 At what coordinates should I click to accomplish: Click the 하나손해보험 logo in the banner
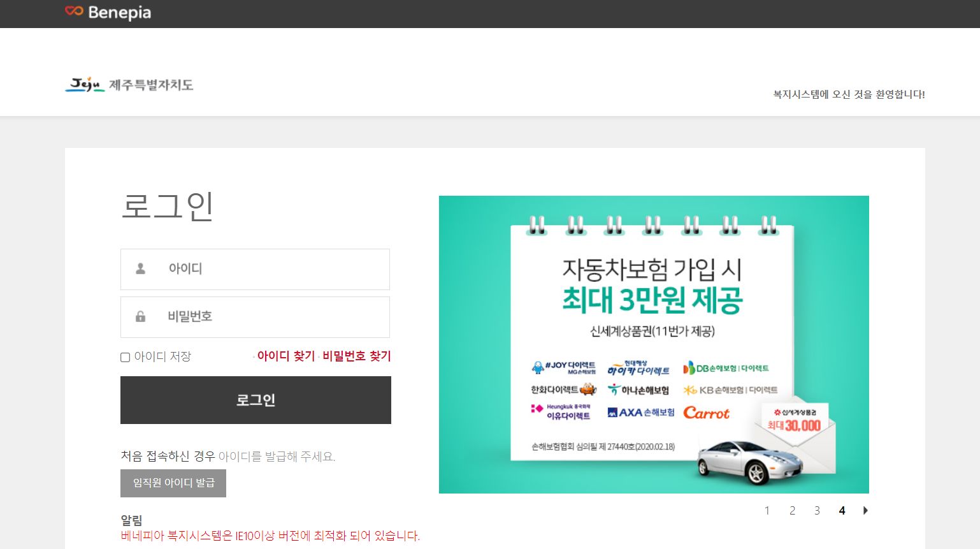click(637, 390)
